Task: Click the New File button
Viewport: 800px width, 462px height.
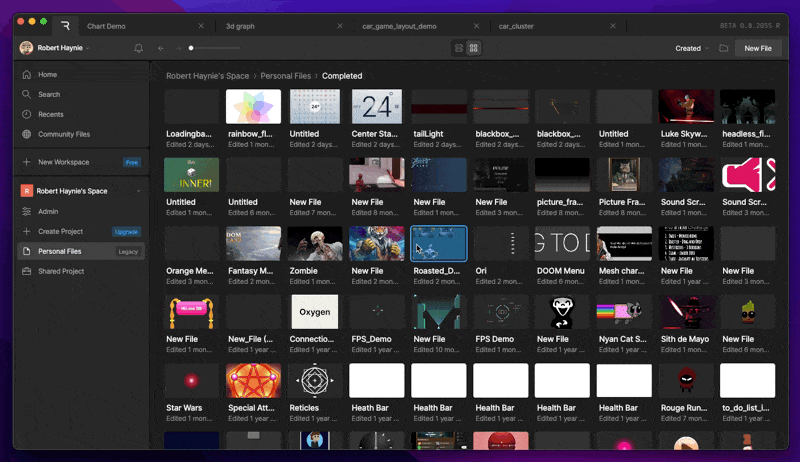Action: (x=758, y=48)
